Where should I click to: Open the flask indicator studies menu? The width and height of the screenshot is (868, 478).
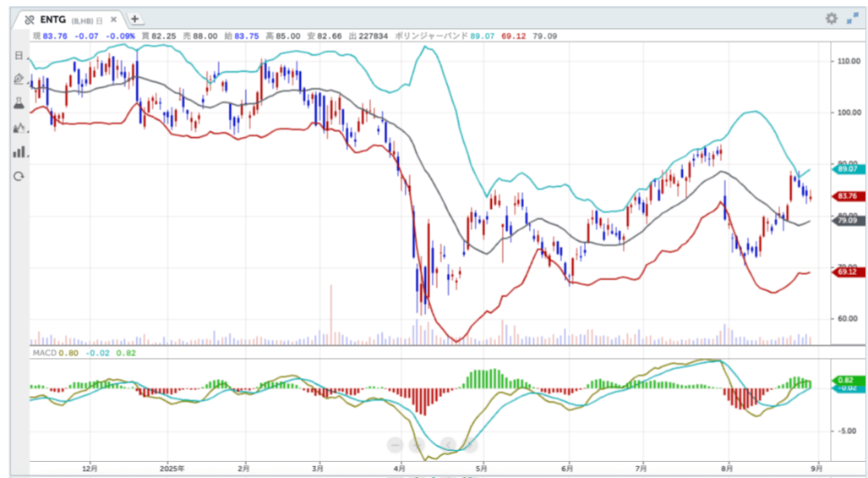pos(19,103)
